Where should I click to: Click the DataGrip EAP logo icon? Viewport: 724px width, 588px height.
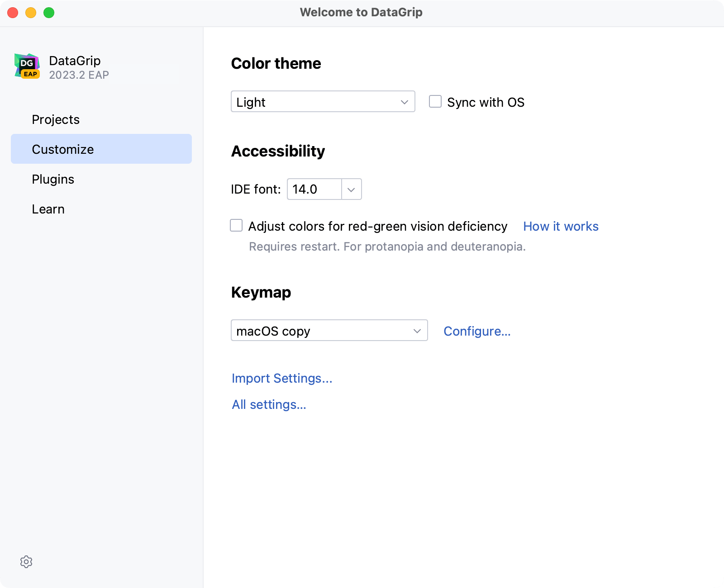[27, 66]
